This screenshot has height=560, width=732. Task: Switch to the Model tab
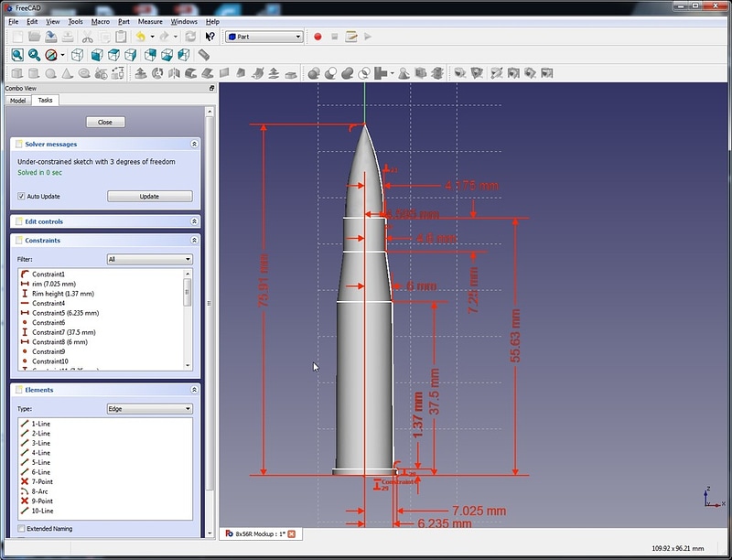tap(17, 101)
